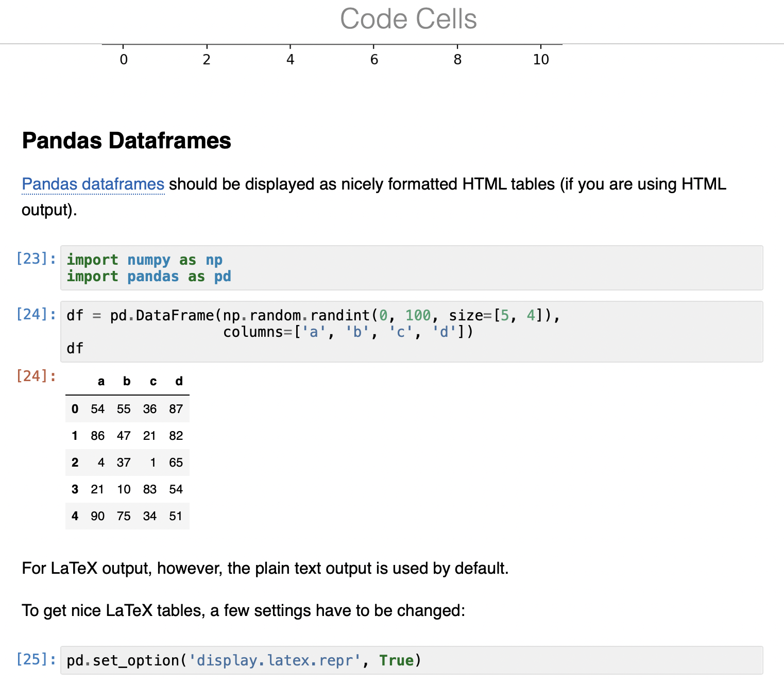Select the df variable on the last cell line
The image size is (784, 685).
click(75, 348)
